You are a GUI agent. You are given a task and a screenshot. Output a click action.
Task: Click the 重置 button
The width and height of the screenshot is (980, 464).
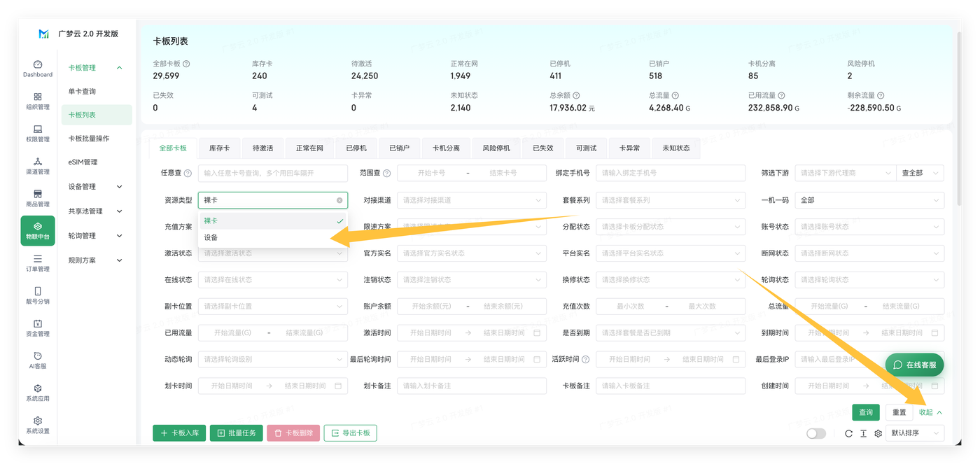(899, 412)
